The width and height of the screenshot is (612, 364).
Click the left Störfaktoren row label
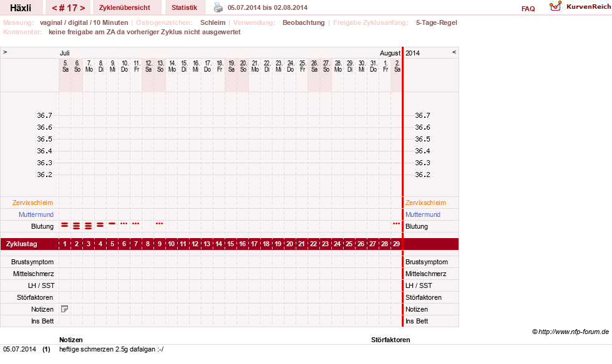pyautogui.click(x=35, y=297)
